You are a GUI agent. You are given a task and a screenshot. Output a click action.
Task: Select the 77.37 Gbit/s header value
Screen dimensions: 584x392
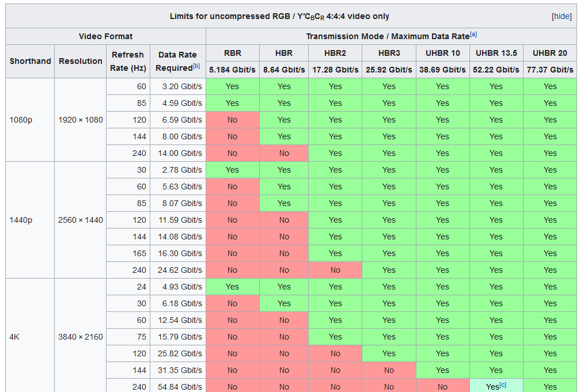[x=550, y=70]
